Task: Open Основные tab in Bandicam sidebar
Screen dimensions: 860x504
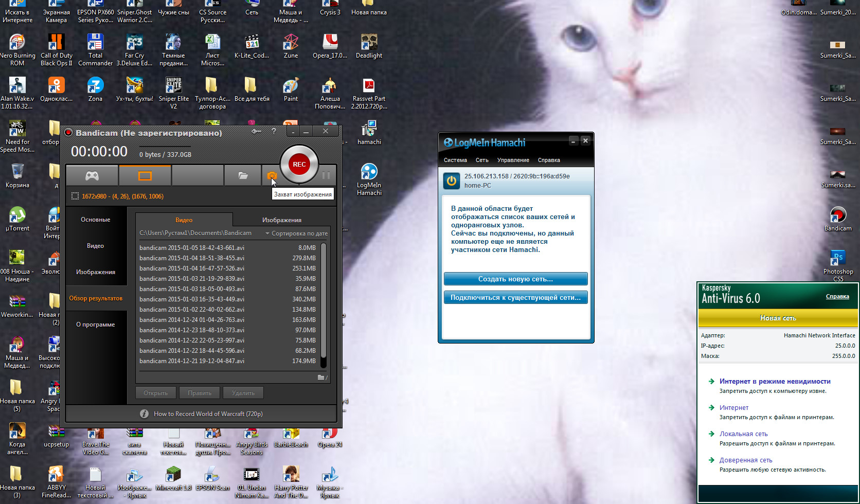Action: (96, 220)
